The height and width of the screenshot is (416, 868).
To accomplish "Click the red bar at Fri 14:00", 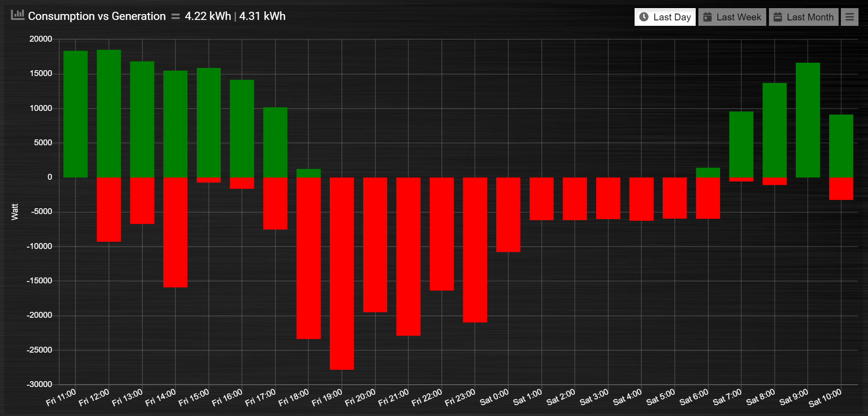I will (x=175, y=232).
